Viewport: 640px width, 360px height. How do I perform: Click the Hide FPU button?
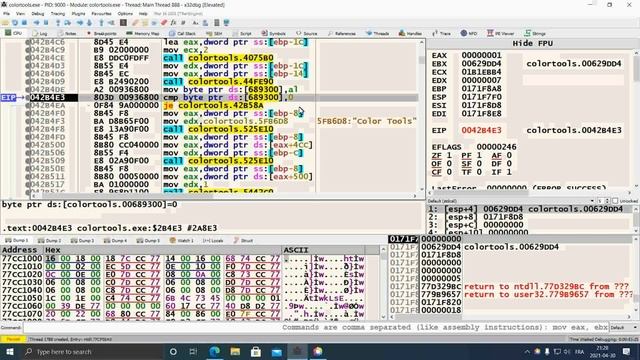point(532,43)
